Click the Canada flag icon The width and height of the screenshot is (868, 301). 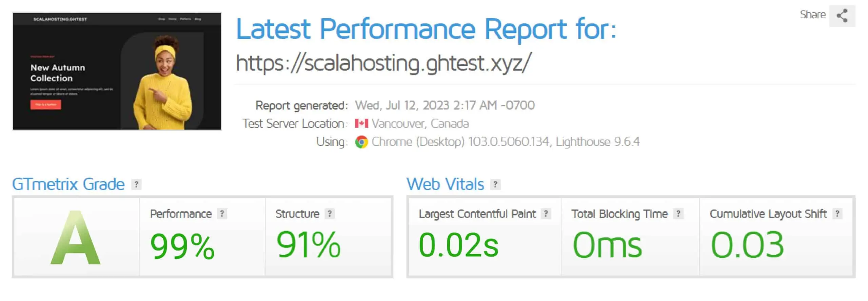click(x=361, y=124)
